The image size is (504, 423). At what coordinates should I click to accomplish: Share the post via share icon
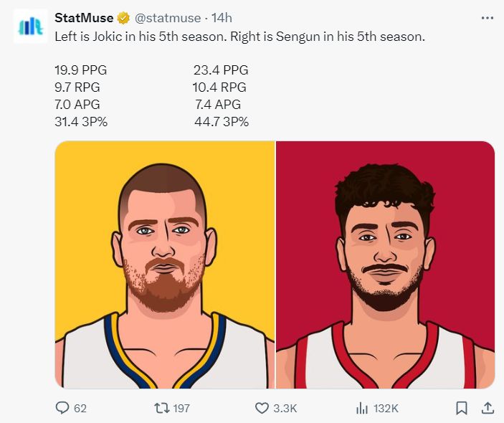point(488,408)
